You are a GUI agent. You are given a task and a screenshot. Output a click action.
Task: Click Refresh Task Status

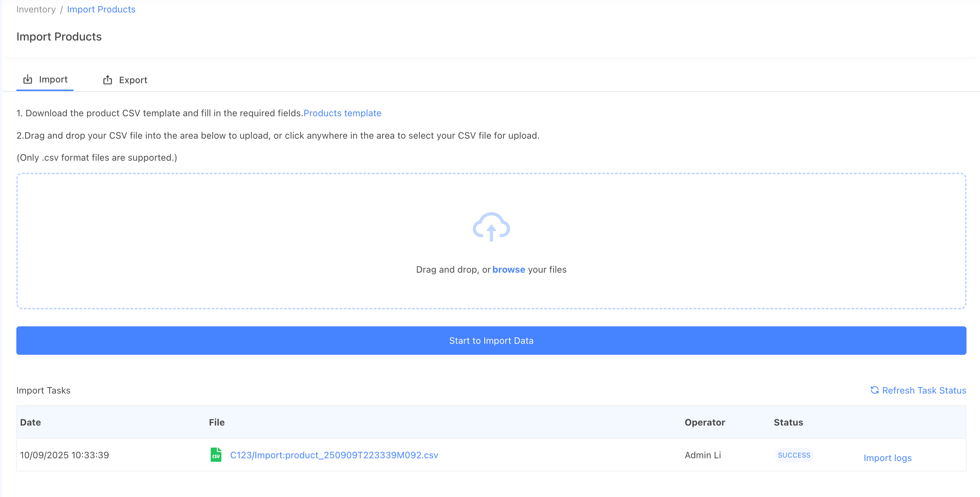[924, 390]
